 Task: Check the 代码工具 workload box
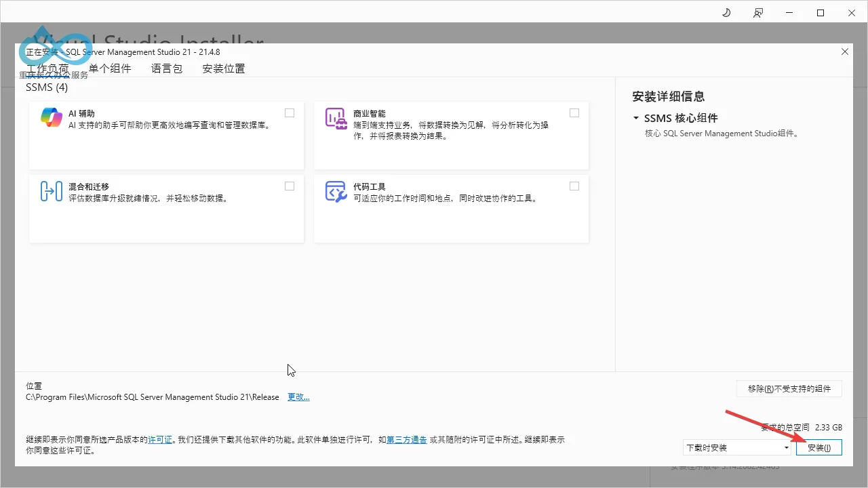[574, 186]
